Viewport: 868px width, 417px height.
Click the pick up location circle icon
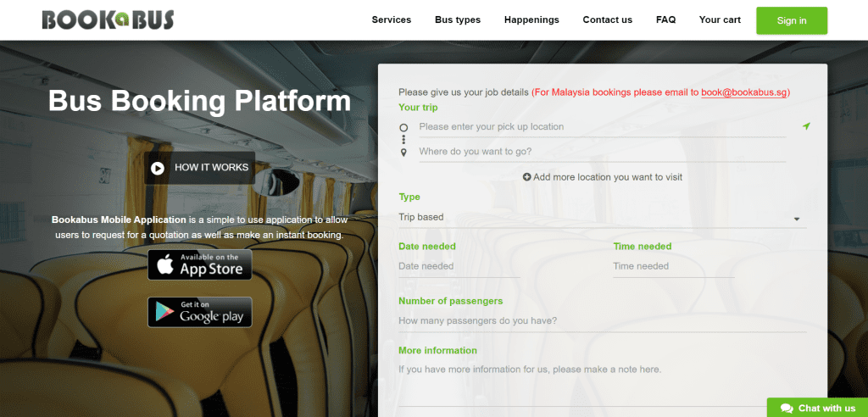403,127
